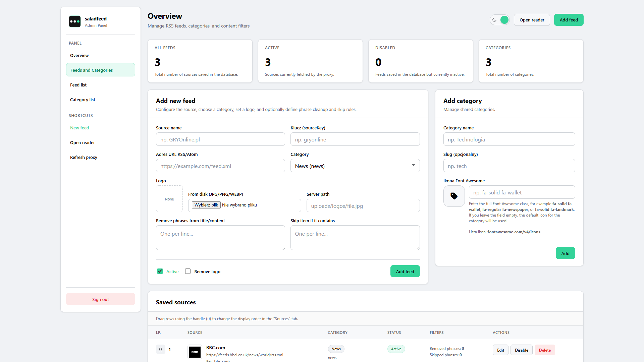Uncheck the Active checkbox
Screen dimensions: 644x362
point(160,271)
